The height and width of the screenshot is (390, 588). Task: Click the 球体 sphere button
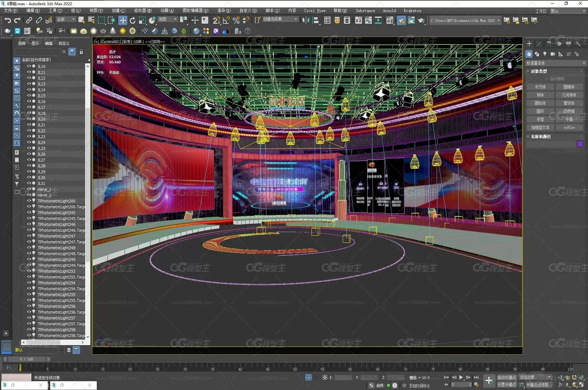click(540, 95)
